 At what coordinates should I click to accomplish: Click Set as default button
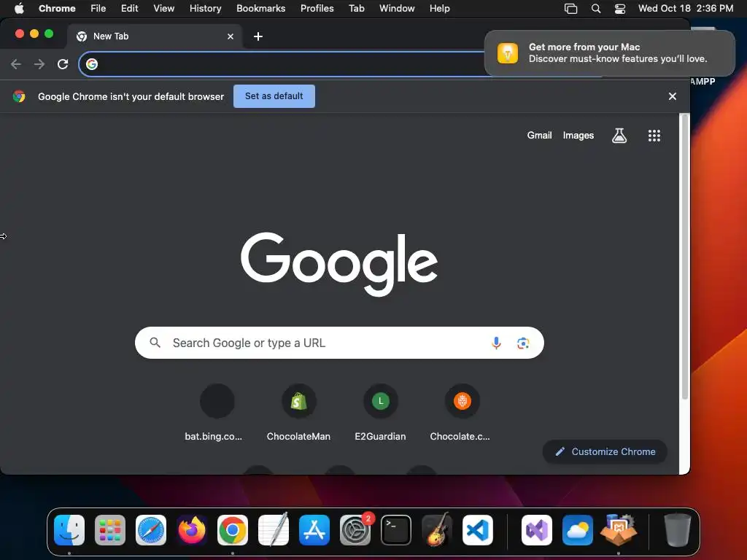point(274,96)
